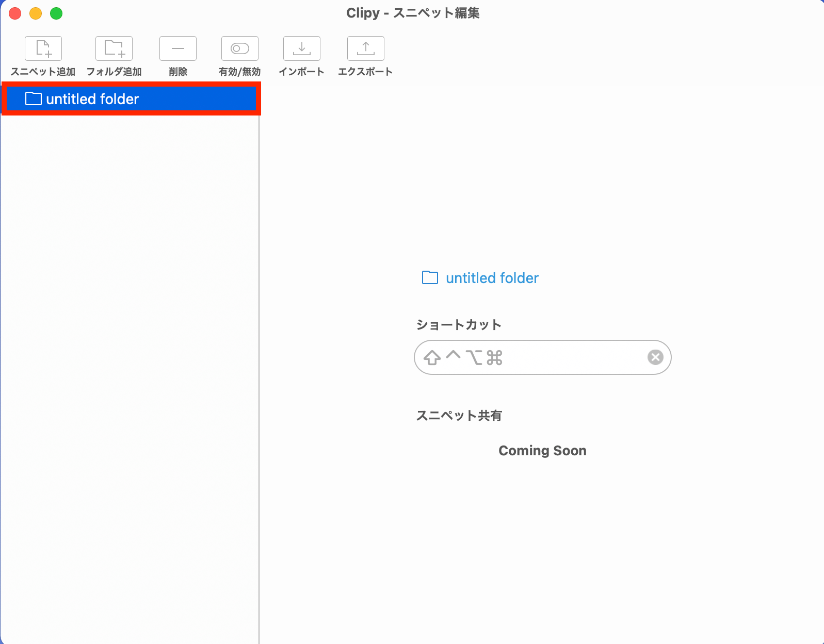The height and width of the screenshot is (644, 824).
Task: Click the add snippet document icon
Action: [x=43, y=48]
